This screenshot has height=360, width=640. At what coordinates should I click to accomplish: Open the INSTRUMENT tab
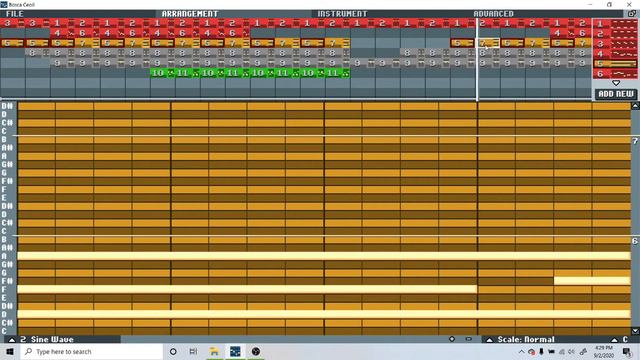coord(342,13)
